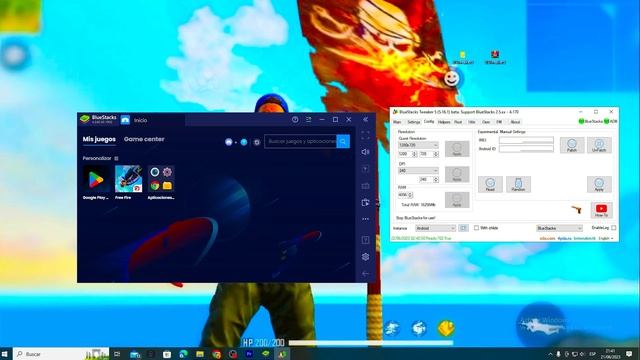The image size is (640, 360).
Task: Open the help icon in BlueStacks title bar
Action: (x=295, y=120)
